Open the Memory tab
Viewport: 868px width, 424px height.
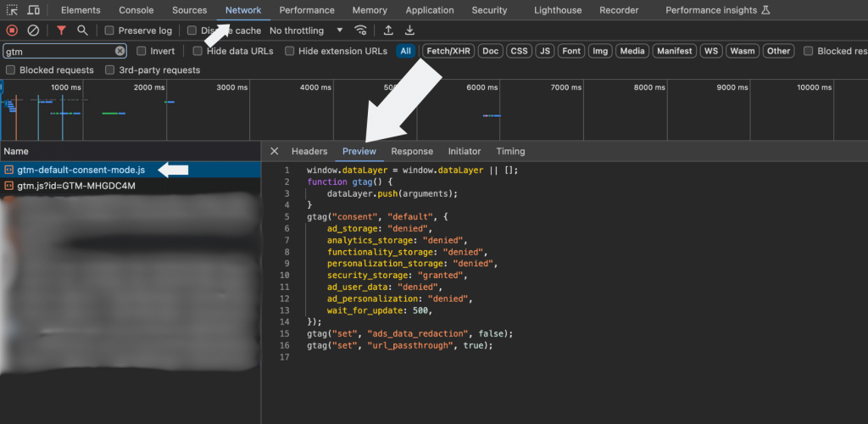click(x=370, y=10)
